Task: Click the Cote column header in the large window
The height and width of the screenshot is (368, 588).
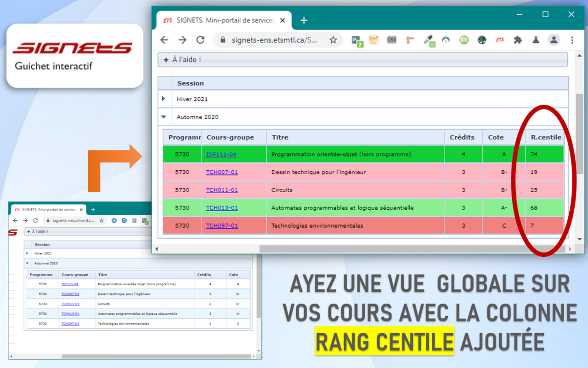Action: click(504, 137)
